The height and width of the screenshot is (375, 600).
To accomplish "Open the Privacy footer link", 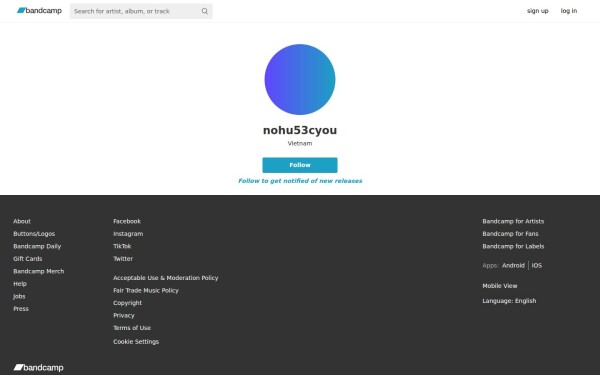I will (x=124, y=315).
